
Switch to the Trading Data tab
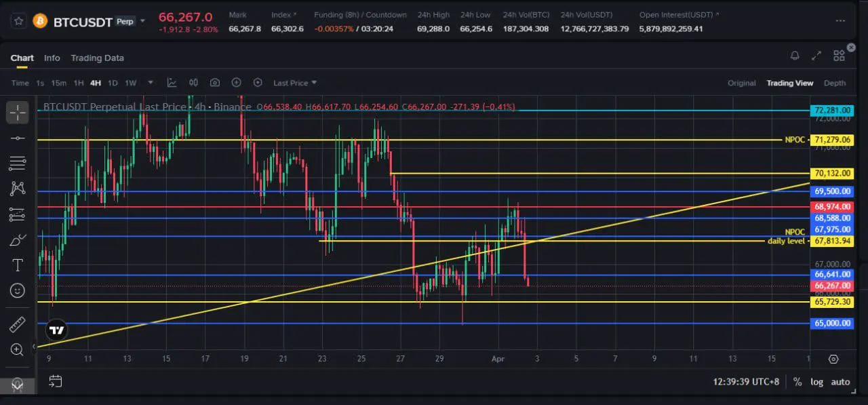(97, 58)
